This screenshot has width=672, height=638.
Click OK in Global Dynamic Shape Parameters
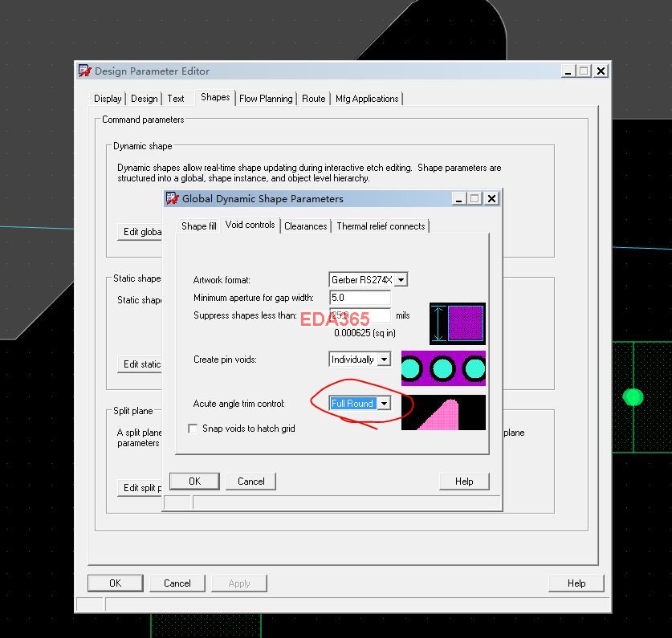[194, 482]
